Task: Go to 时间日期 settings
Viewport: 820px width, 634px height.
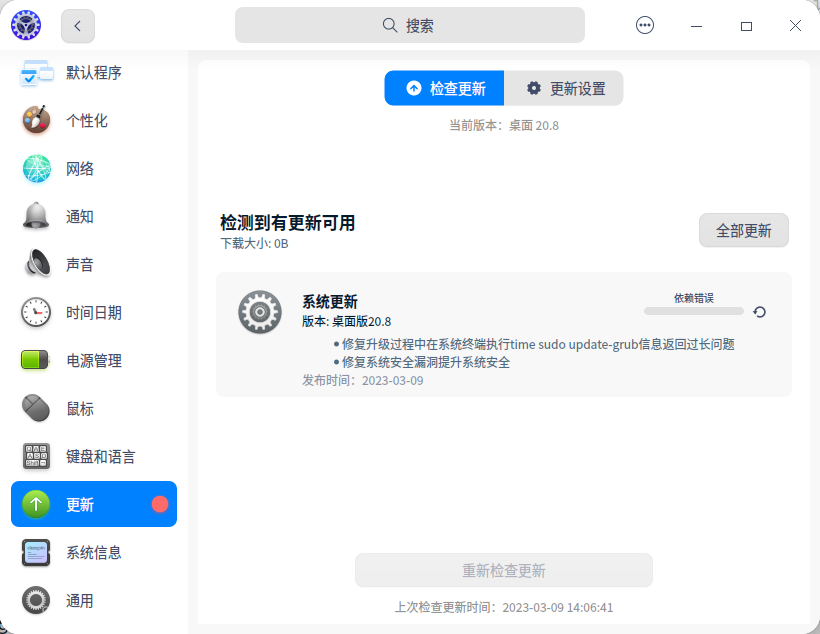Action: 94,312
